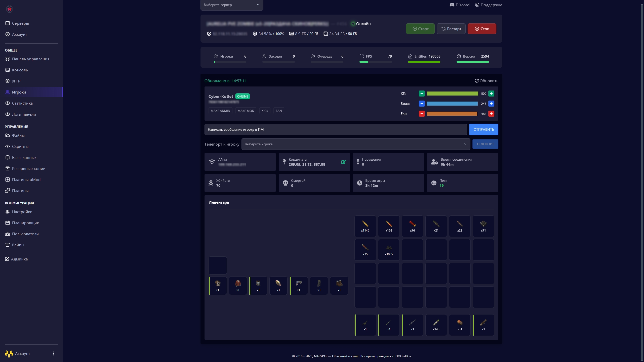Click the KICK player button
644x362 pixels.
265,111
